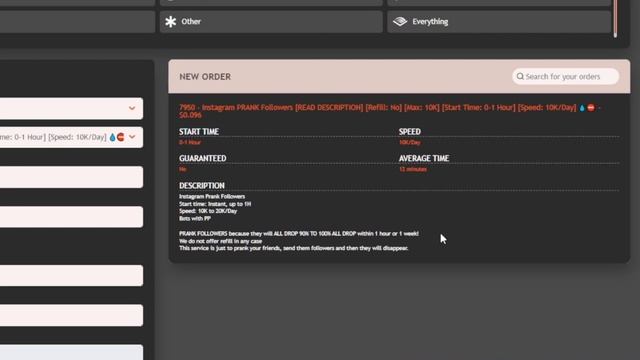Click the layers icon beside Everything
This screenshot has width=640, height=360.
point(400,21)
